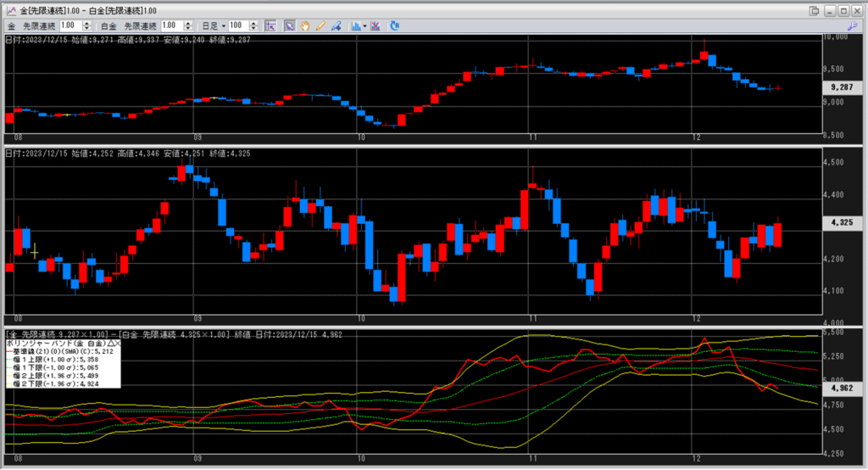The height and width of the screenshot is (470, 868).
Task: Click the 先限連続 contract label next to 金
Action: coord(39,25)
